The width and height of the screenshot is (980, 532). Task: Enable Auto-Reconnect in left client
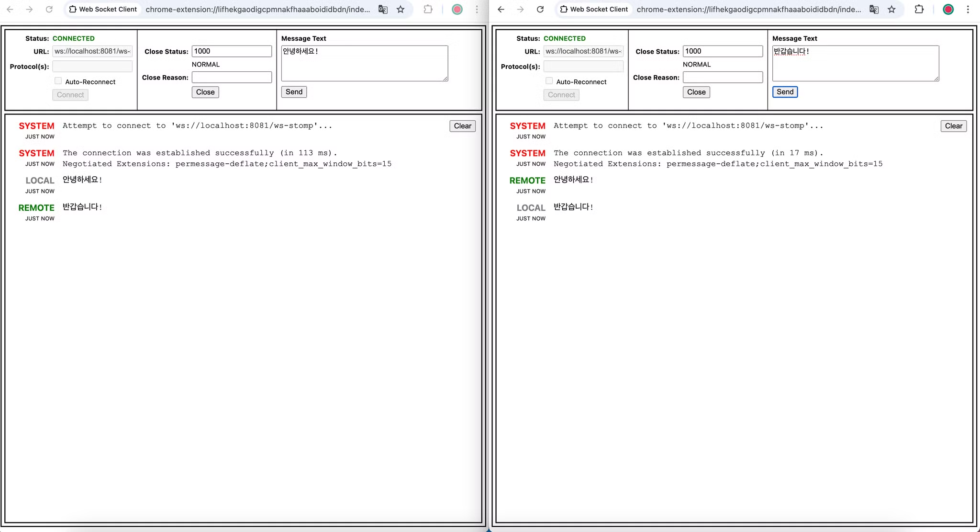[58, 81]
